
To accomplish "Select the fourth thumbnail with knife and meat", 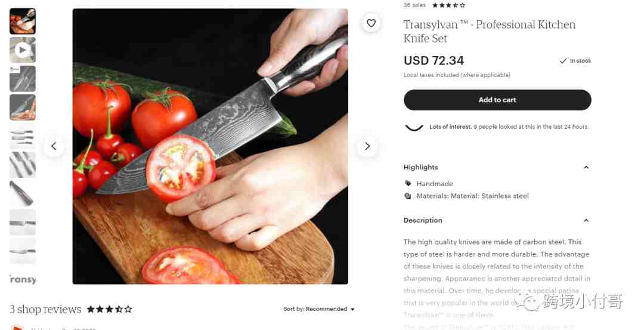I will point(23,107).
